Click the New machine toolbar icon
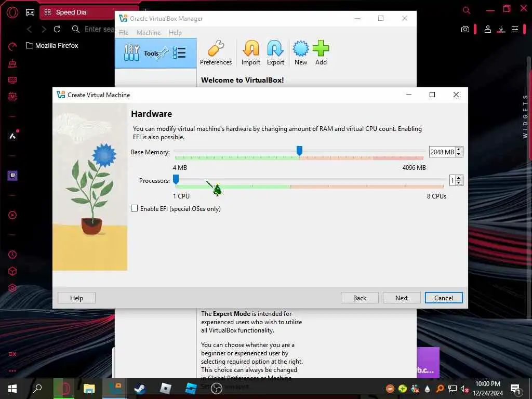Screen dimensions: 532x399 click(x=301, y=53)
